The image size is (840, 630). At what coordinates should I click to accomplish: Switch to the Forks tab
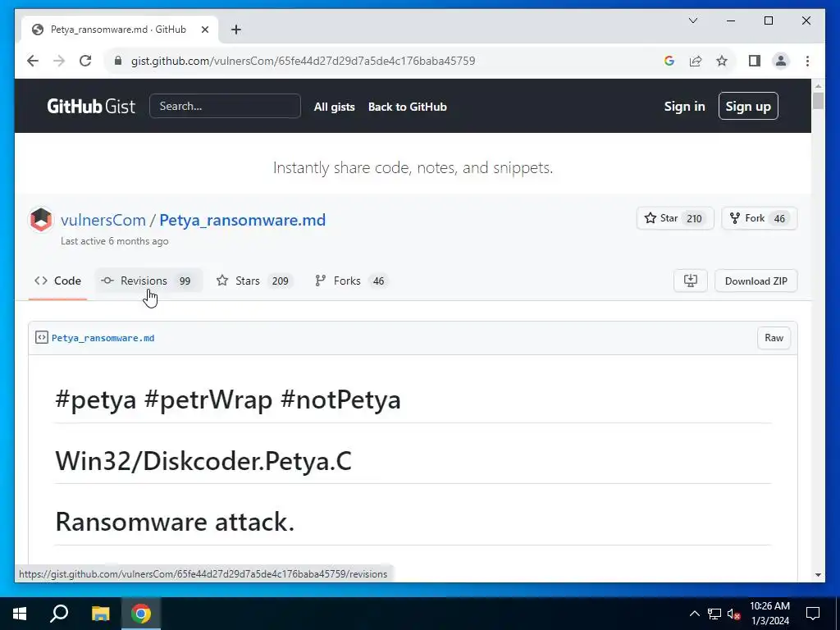pyautogui.click(x=351, y=281)
